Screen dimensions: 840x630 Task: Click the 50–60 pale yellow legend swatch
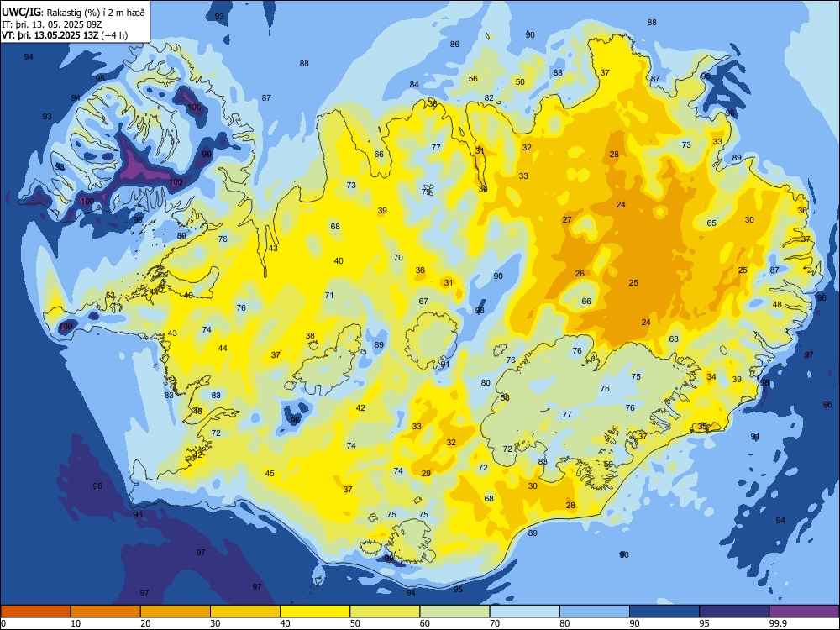[385, 612]
